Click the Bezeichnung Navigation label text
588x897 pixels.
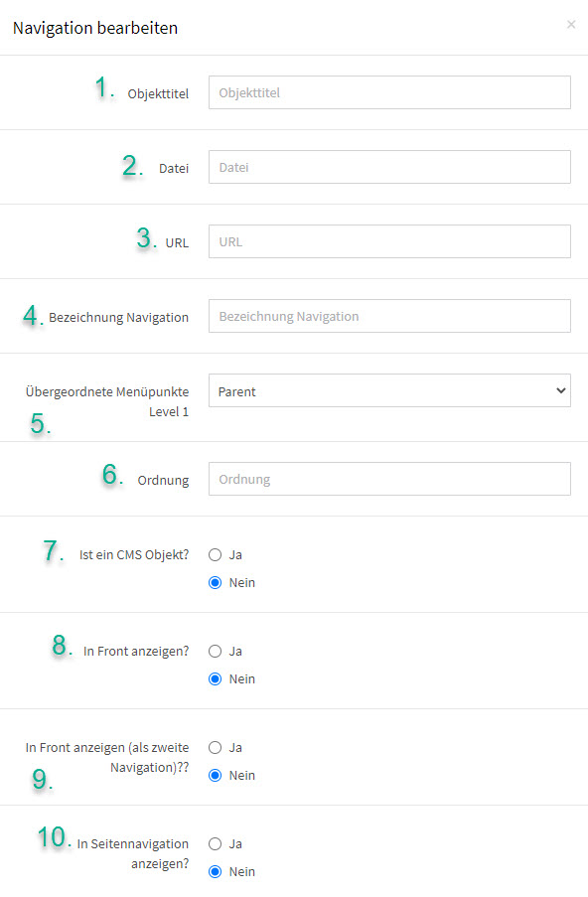[118, 318]
